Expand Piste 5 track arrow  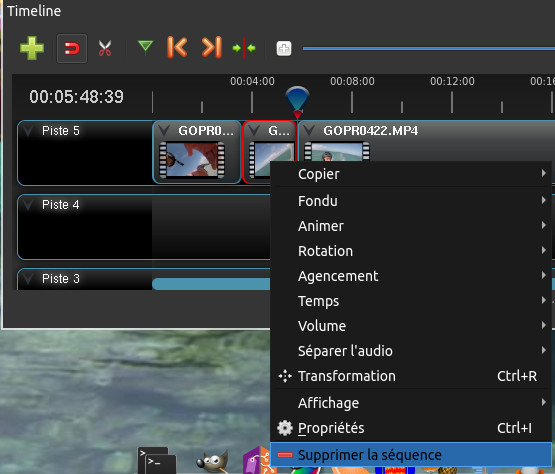(x=28, y=131)
